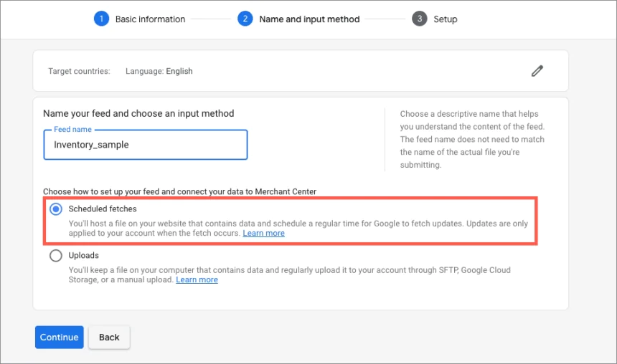Open Learn more under Uploads description
Image resolution: width=617 pixels, height=364 pixels.
coord(197,280)
